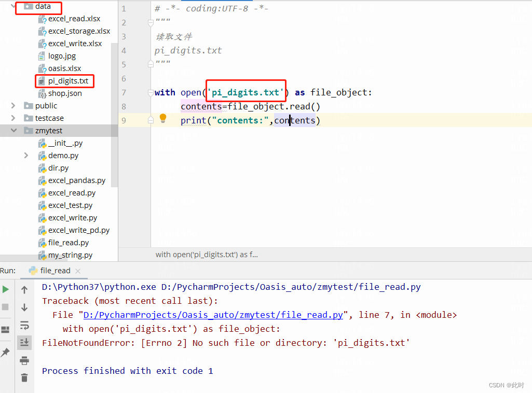Pin the Run tool window
The width and height of the screenshot is (532, 393).
tap(5, 352)
